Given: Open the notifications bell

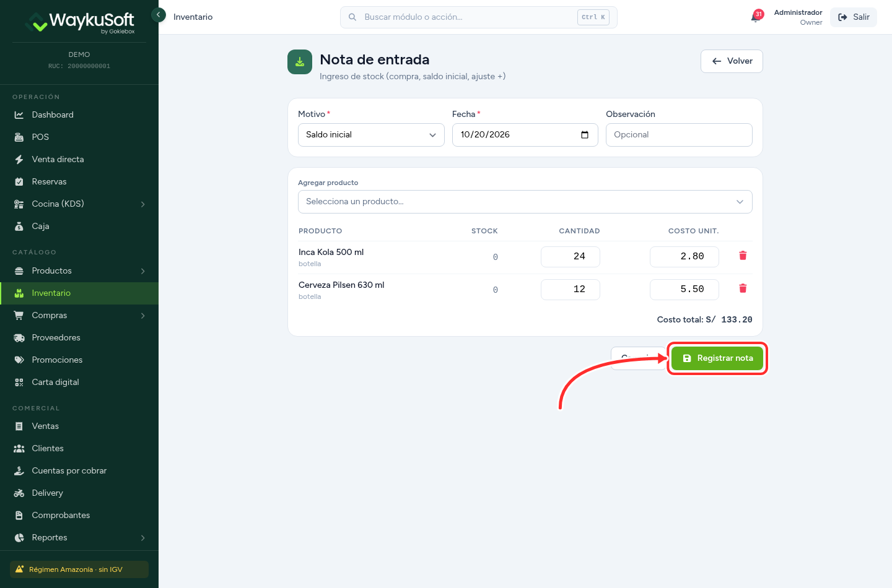Looking at the screenshot, I should pyautogui.click(x=756, y=17).
